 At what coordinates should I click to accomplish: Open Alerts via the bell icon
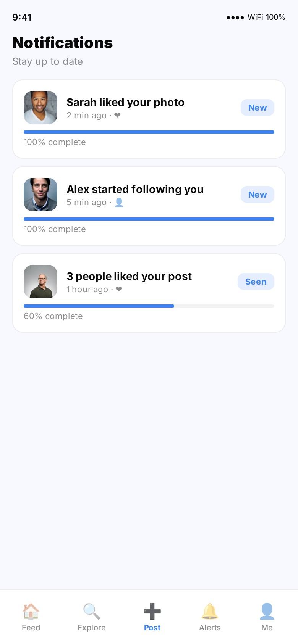209,611
